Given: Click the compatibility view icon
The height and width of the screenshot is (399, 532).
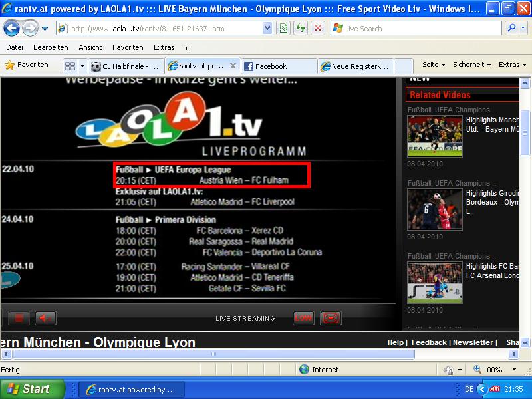Looking at the screenshot, I should point(284,29).
